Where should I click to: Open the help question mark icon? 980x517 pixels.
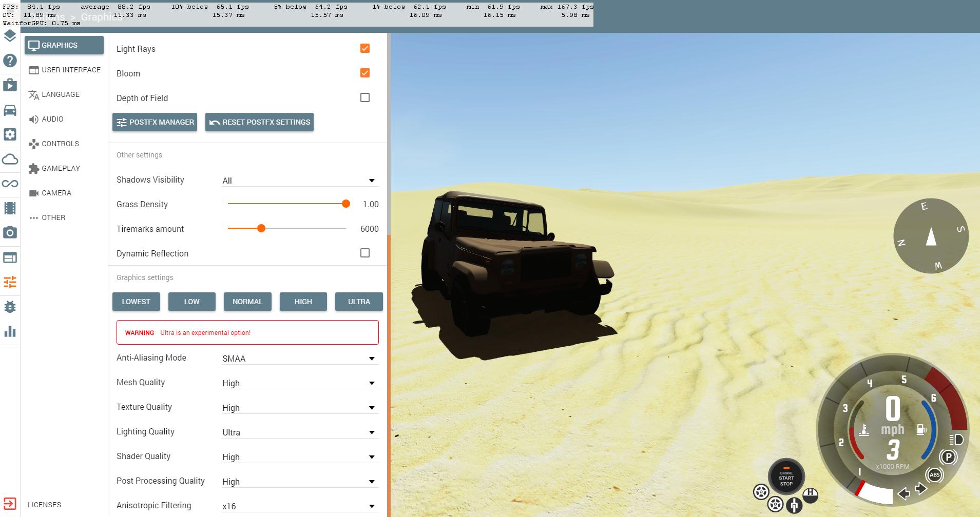point(10,61)
